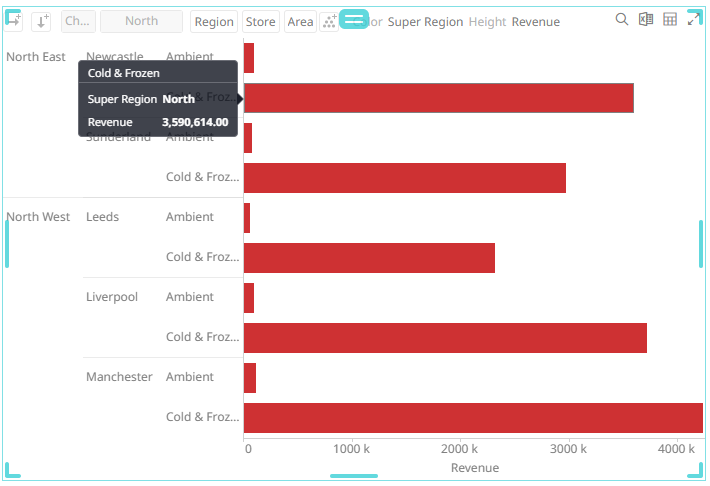Click the tooltip revenue value 3,590,614.00

195,122
